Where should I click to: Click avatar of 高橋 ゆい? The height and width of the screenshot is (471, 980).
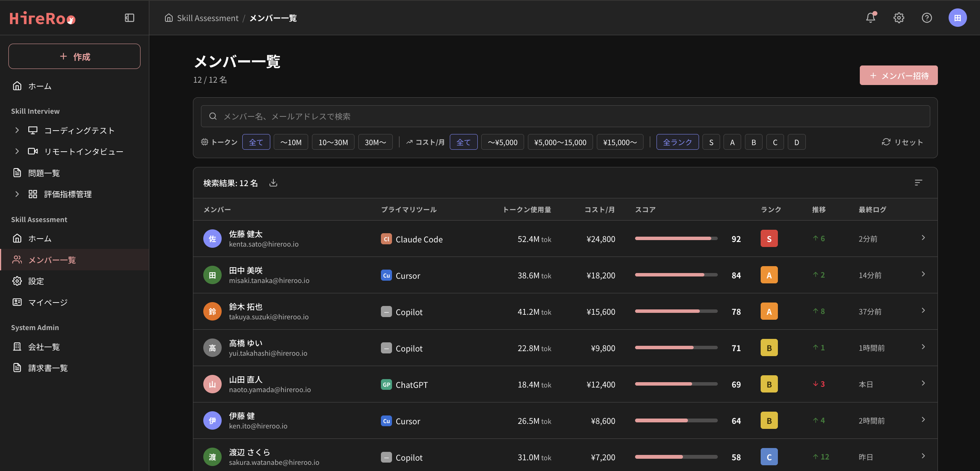[212, 348]
